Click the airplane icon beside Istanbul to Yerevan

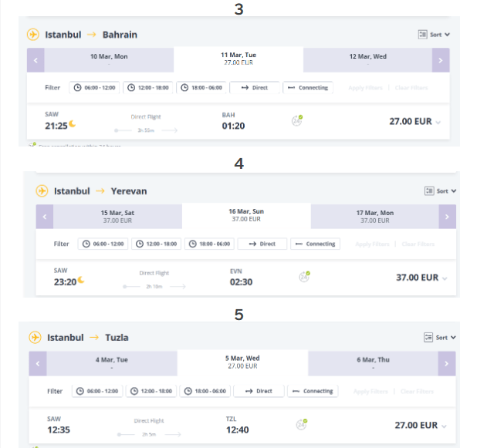(42, 191)
